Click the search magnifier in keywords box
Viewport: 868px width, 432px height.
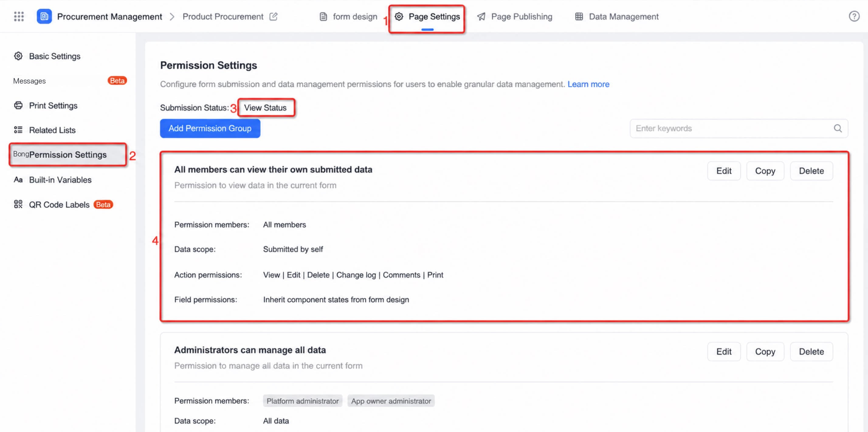point(838,128)
